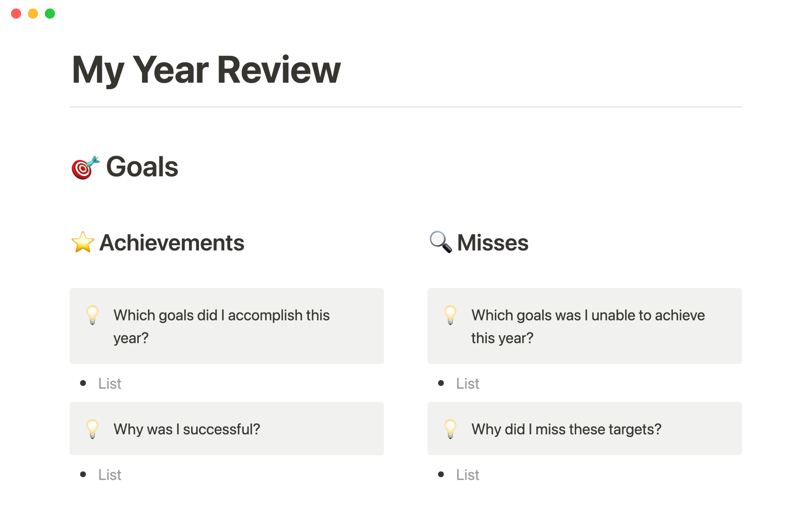Click the magnifying glass icon beside Misses

(440, 242)
